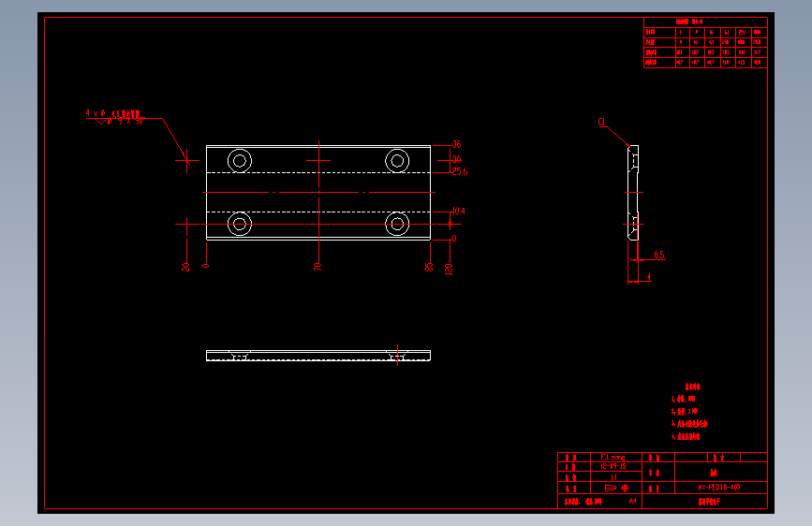Screen dimensions: 812x526
Task: Select the bottom-right countersunk hole circle
Action: point(397,225)
